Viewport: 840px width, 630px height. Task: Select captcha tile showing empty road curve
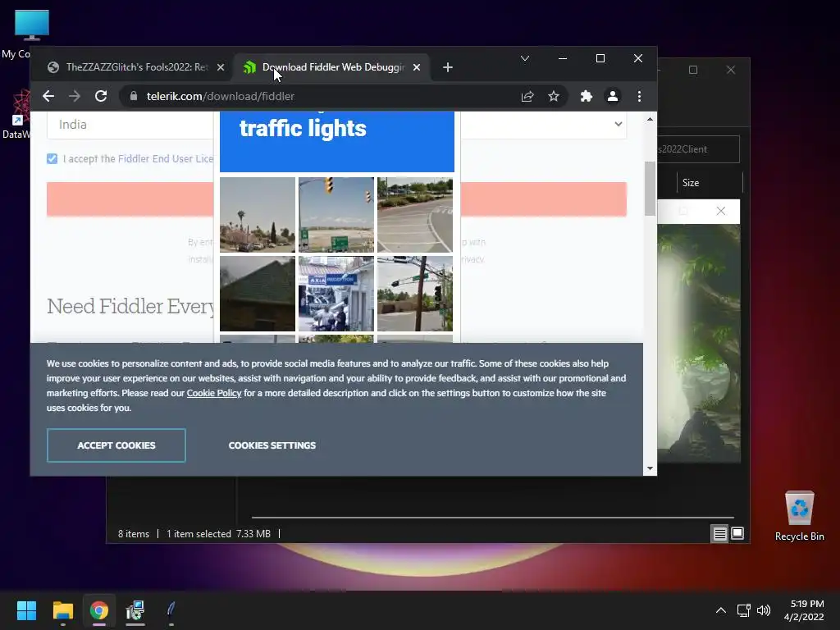tap(414, 215)
